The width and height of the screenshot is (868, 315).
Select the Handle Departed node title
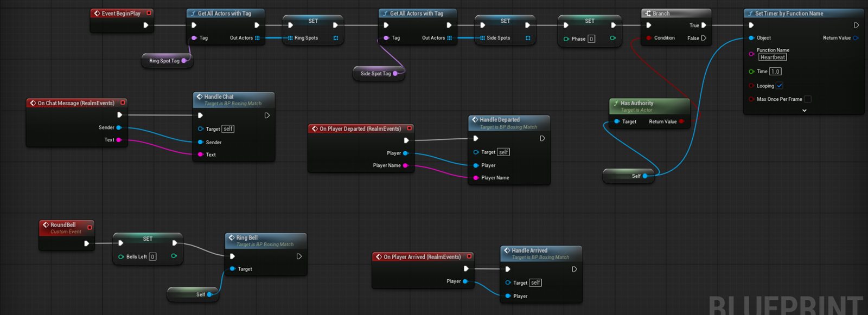point(500,120)
